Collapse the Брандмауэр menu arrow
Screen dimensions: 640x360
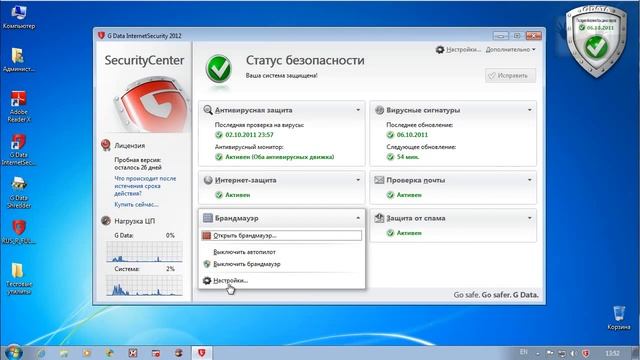coord(358,218)
